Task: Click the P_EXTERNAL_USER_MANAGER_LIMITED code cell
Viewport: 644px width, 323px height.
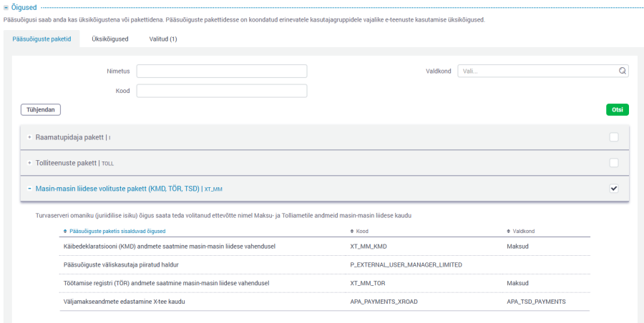Action: [x=406, y=264]
